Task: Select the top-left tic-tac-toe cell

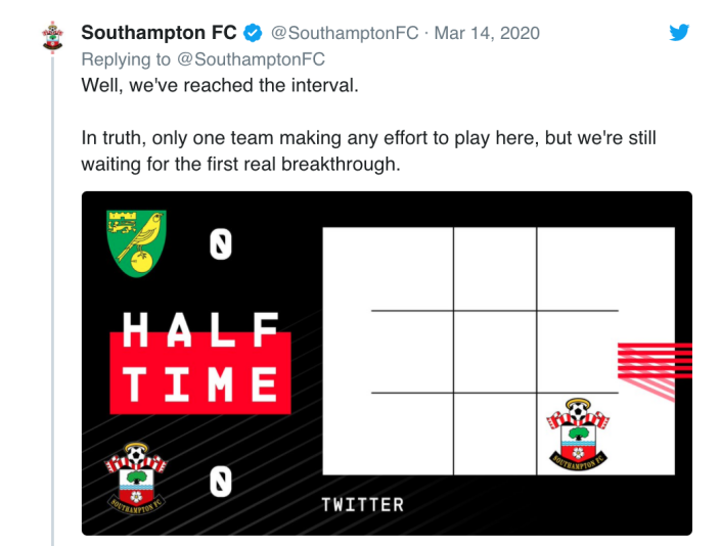Action: [x=388, y=269]
